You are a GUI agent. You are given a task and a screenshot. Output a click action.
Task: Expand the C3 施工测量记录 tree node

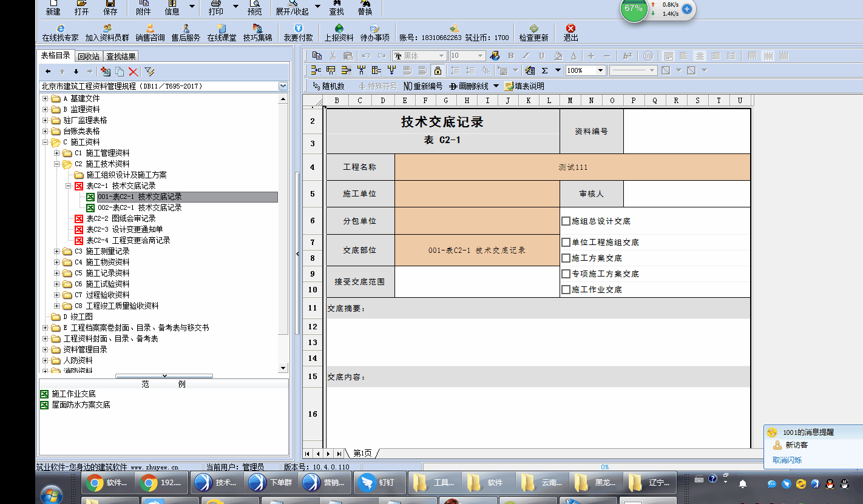(x=57, y=251)
